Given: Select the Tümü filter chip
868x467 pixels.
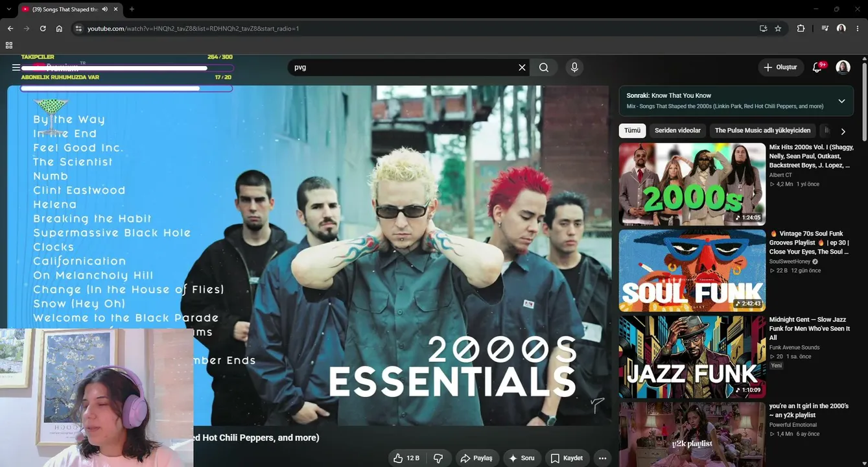Looking at the screenshot, I should (x=632, y=130).
